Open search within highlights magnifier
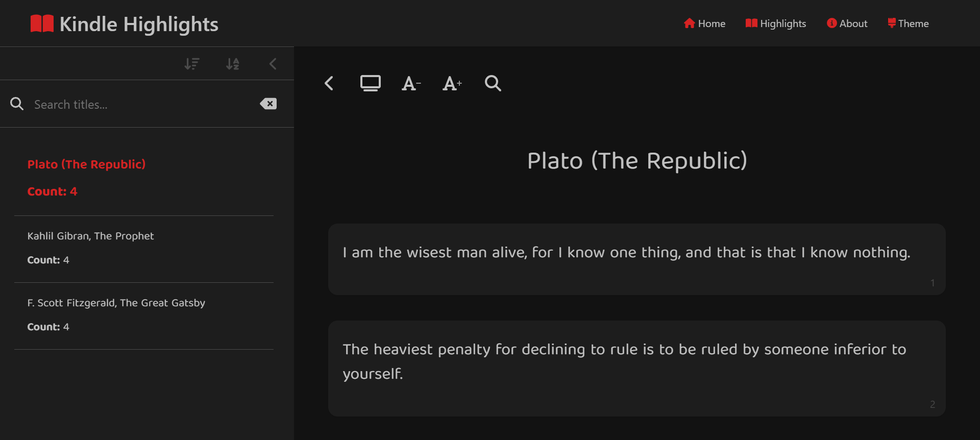980x440 pixels. [x=493, y=83]
